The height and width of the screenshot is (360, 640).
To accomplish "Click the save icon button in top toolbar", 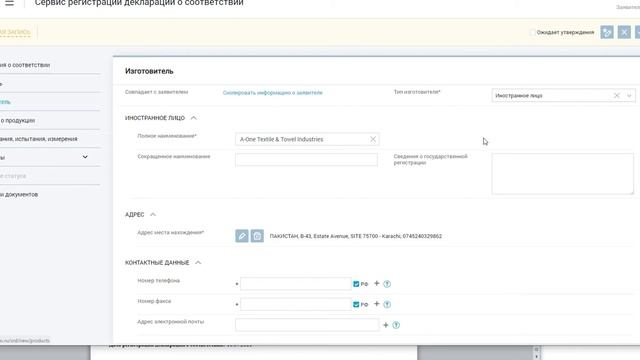I will point(607,32).
